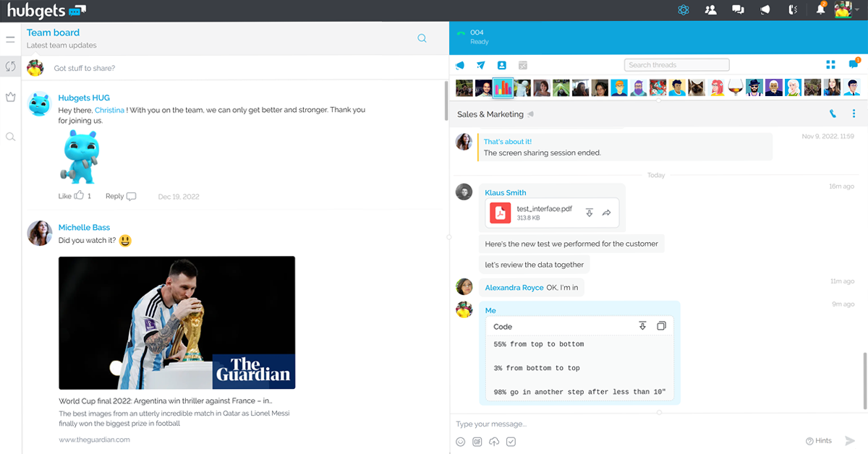Open the www.theguardian.com link
Image resolution: width=868 pixels, height=454 pixels.
pos(94,440)
